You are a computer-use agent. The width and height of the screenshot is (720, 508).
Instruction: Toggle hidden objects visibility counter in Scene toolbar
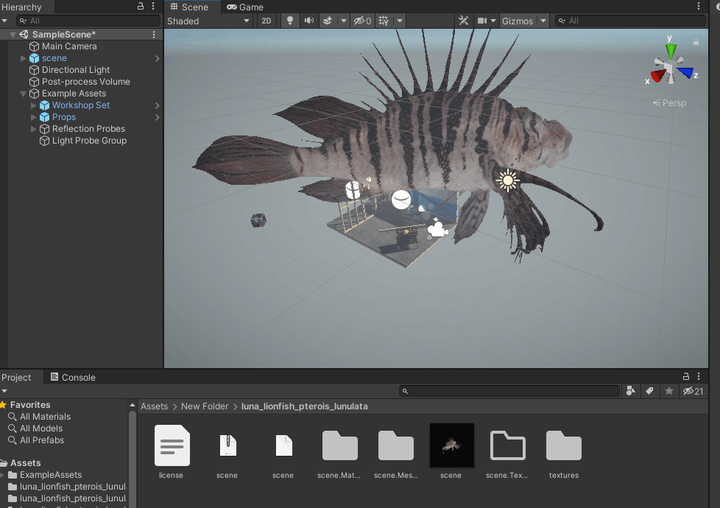point(362,21)
